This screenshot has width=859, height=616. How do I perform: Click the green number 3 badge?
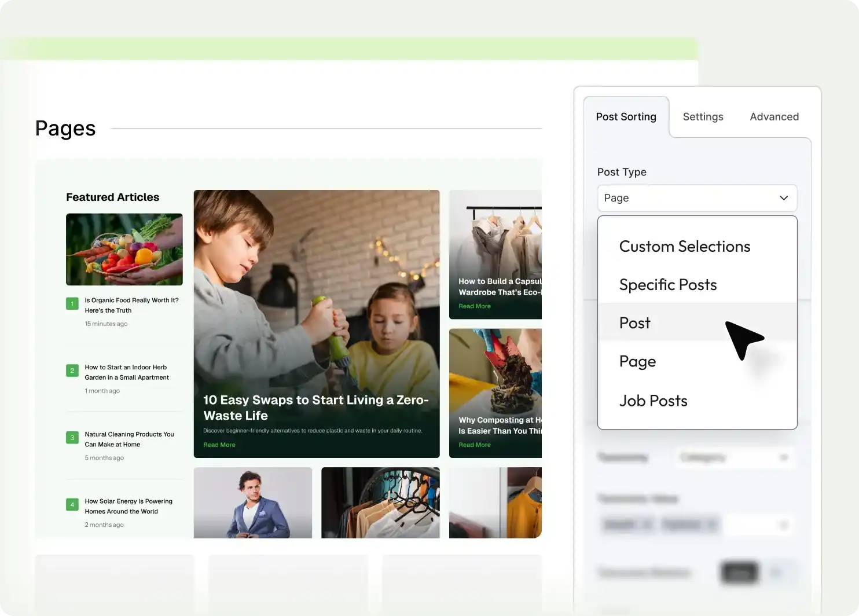click(72, 438)
